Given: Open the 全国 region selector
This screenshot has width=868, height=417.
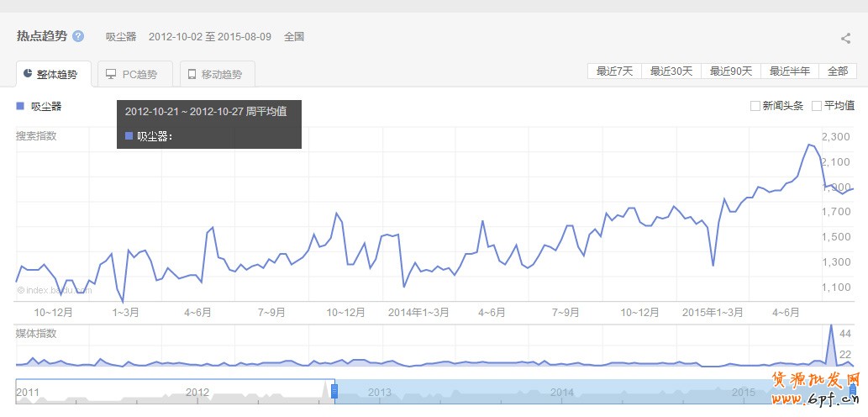Looking at the screenshot, I should 294,37.
